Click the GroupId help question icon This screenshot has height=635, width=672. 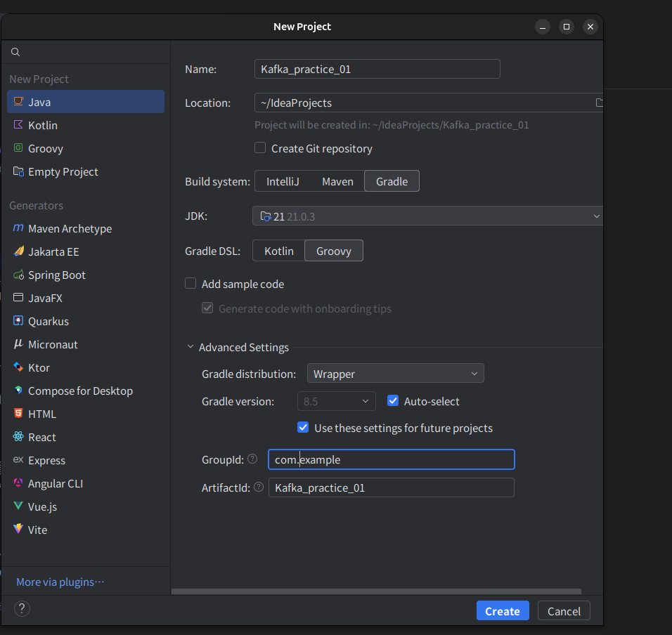(x=252, y=459)
